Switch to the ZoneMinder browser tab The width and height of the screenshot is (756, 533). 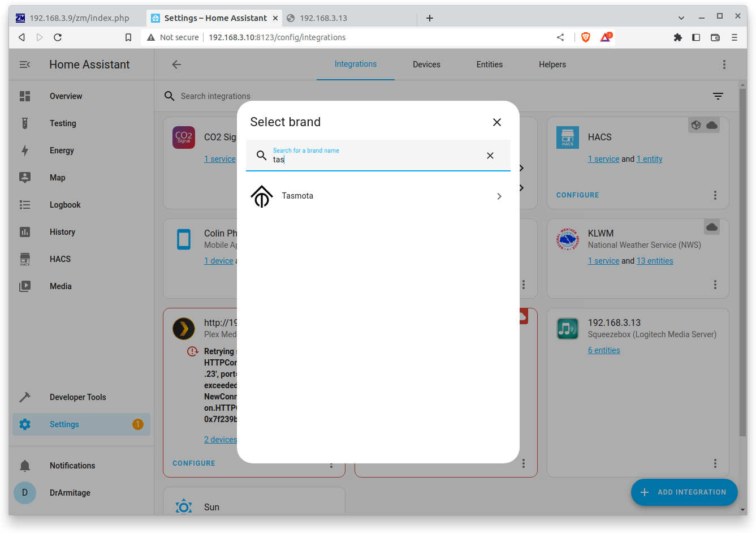point(78,18)
